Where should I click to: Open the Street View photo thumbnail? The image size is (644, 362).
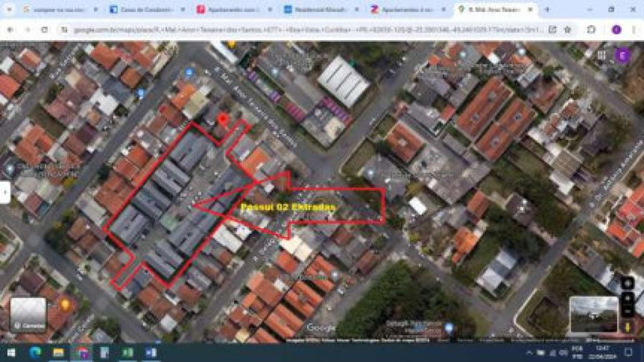click(594, 314)
